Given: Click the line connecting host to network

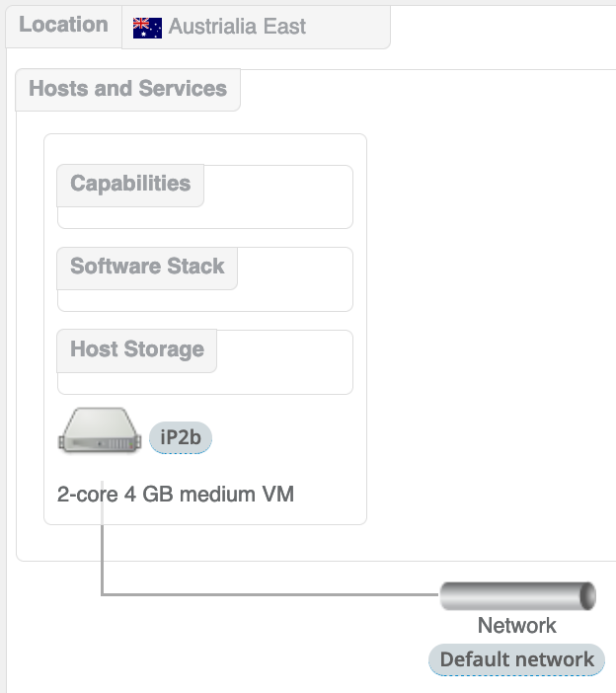Looking at the screenshot, I should coord(267,594).
